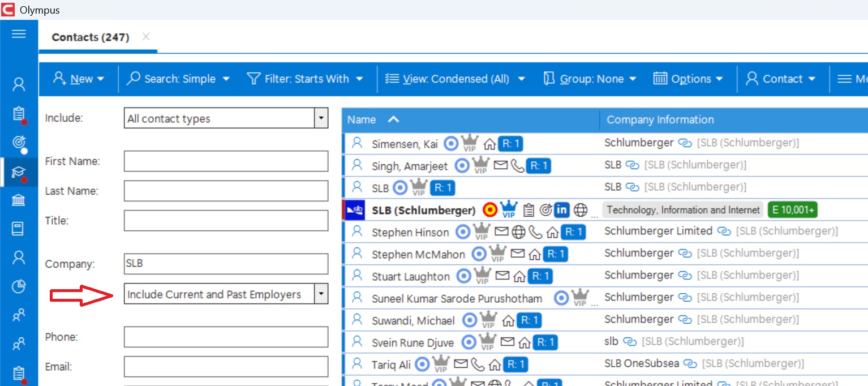Select the Suneel Kumar Sarode Purushotham name
Image resolution: width=868 pixels, height=386 pixels.
457,299
